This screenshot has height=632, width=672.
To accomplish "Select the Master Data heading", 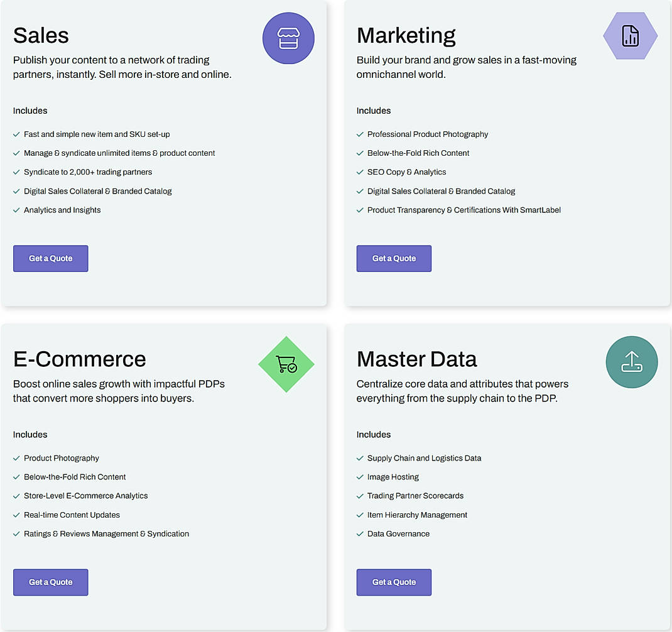I will coord(416,359).
